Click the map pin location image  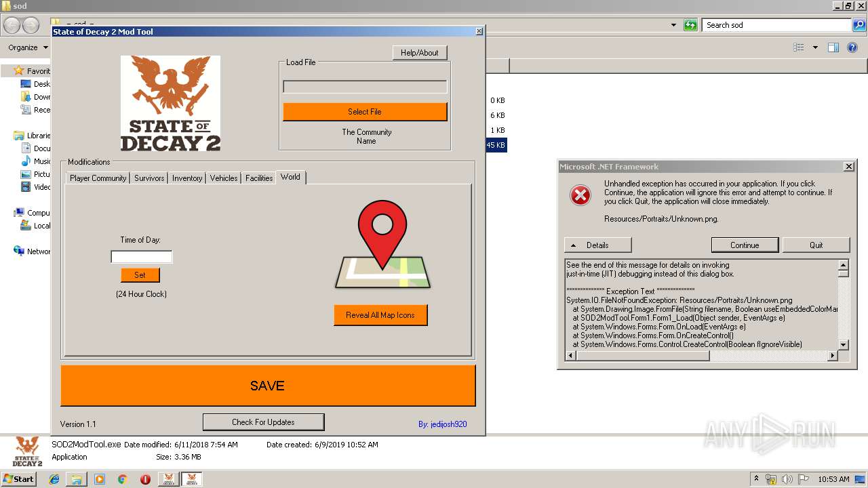tap(383, 245)
